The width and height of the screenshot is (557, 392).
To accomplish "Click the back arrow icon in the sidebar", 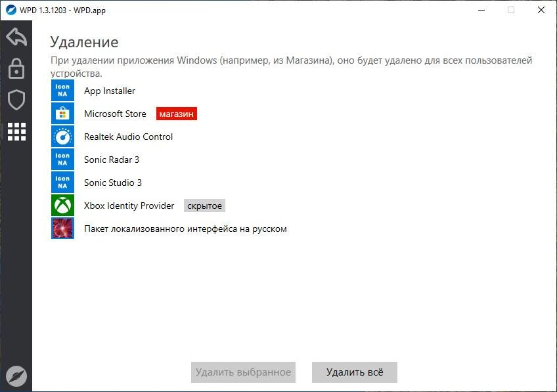I will pos(16,37).
